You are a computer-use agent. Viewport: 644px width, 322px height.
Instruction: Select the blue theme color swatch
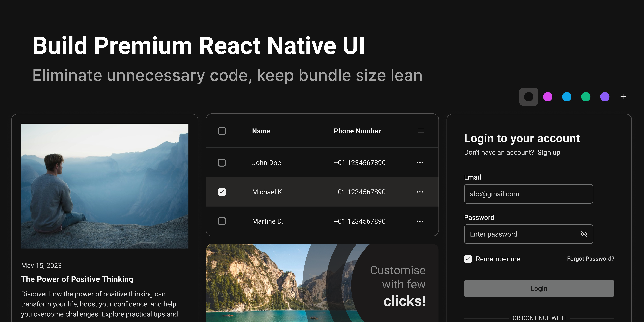[567, 97]
